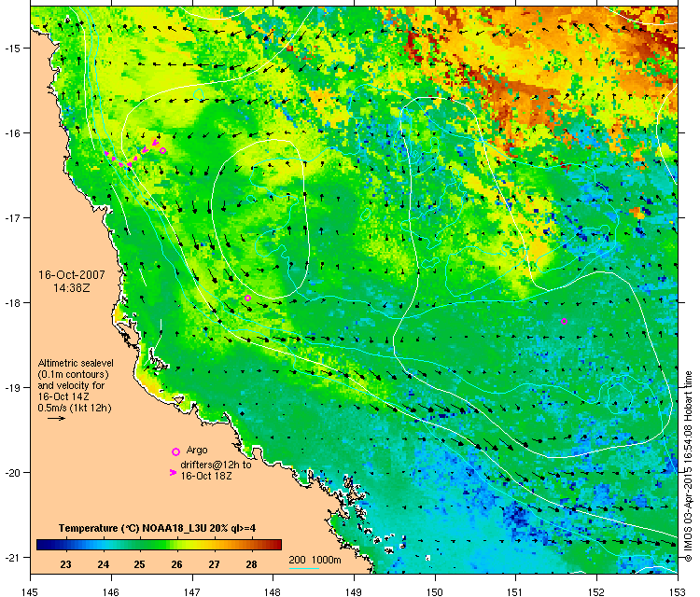Click the longitude axis label '153'
Viewport: 700px width, 597px height.
click(679, 592)
